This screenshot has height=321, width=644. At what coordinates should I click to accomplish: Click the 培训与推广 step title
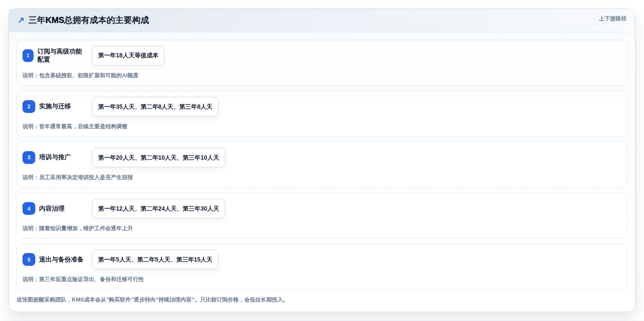(55, 158)
